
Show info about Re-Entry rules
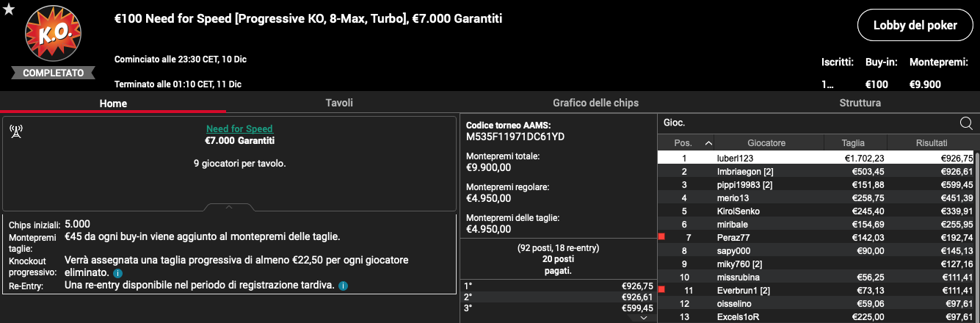click(x=343, y=286)
